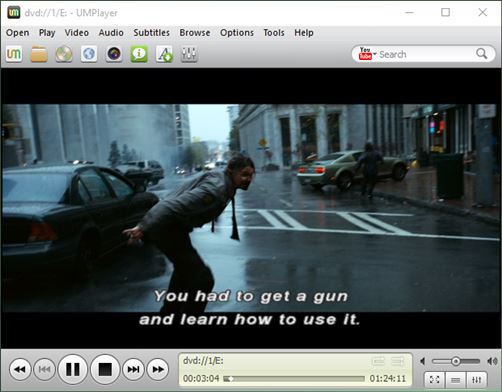Viewport: 502px width, 392px height.
Task: Fast forward with the double-right arrow button
Action: pos(158,369)
